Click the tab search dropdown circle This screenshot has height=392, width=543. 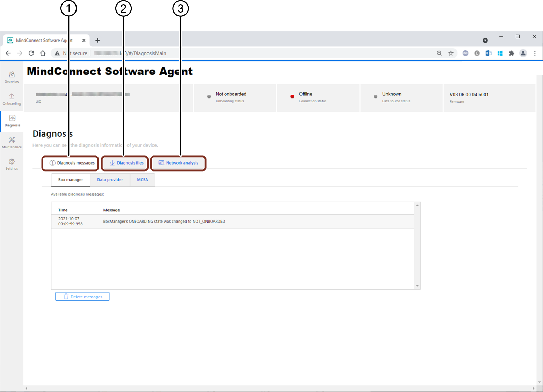point(485,41)
